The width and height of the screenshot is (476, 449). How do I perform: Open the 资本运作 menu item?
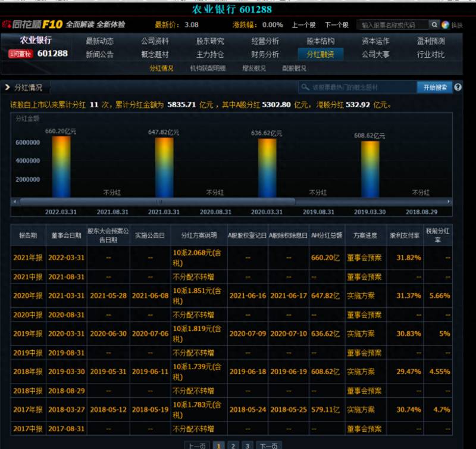[375, 41]
